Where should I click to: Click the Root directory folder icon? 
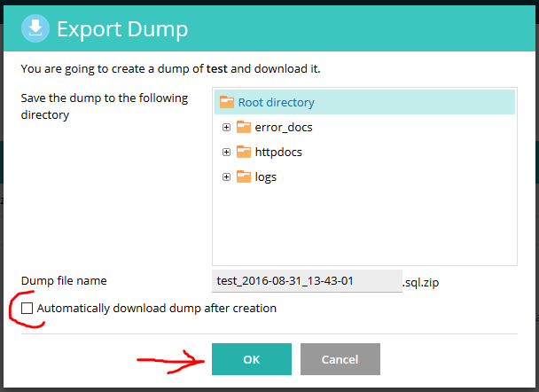tap(227, 102)
